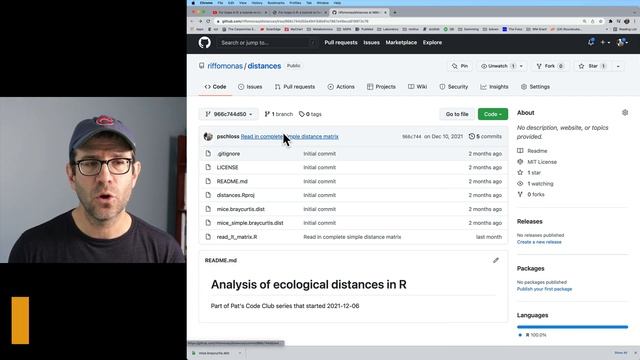Switch to the Security tab
640x360 pixels.
pos(453,87)
